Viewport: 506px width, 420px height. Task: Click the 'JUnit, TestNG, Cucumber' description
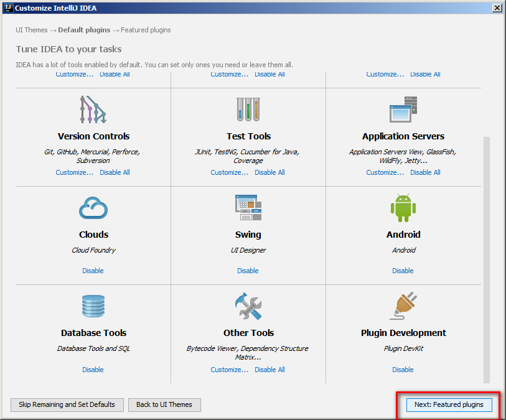248,156
